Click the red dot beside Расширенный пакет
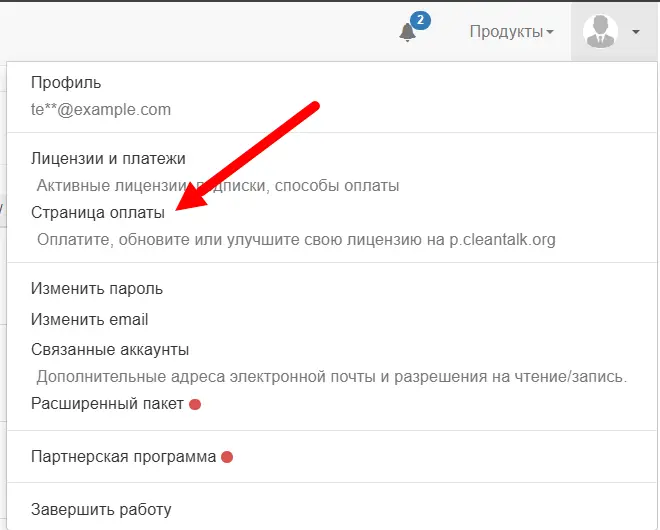Viewport: 660px width, 530px height. click(x=195, y=405)
